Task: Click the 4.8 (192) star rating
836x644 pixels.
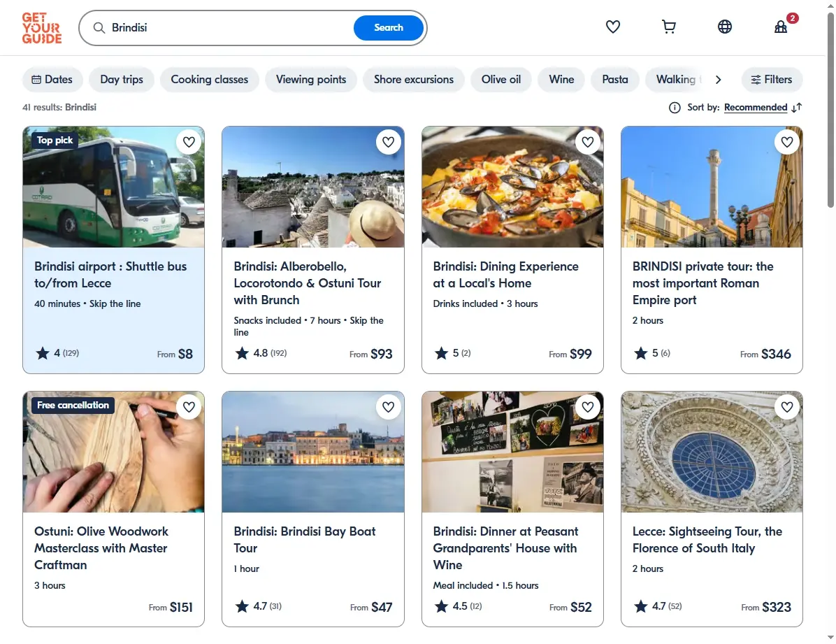Action: point(261,353)
